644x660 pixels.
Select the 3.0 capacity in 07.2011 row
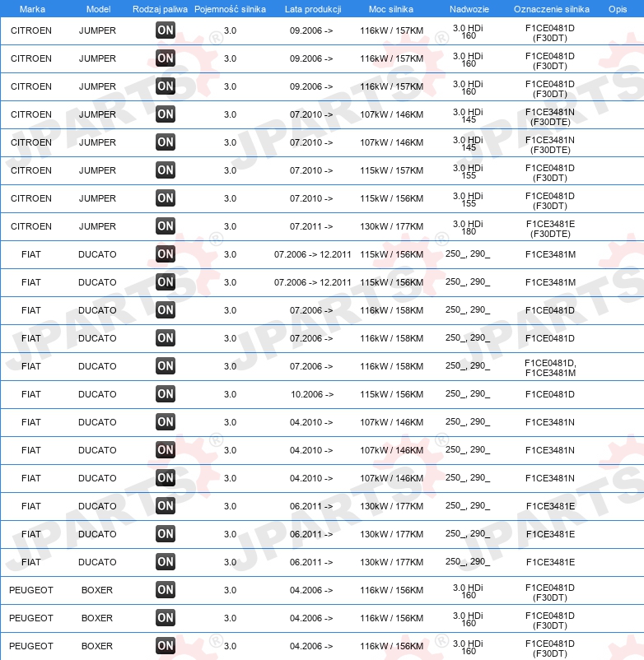(x=230, y=226)
